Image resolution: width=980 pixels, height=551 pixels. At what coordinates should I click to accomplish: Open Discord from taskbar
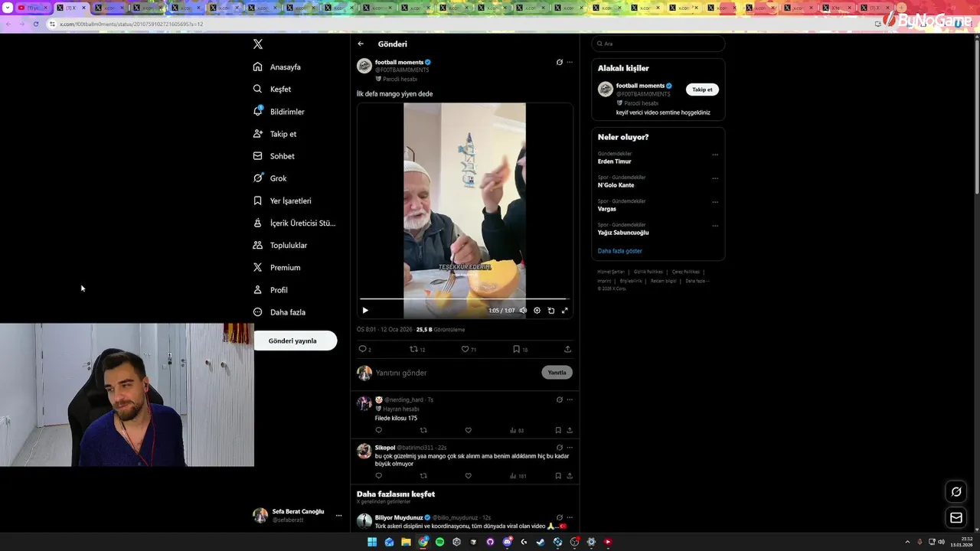(507, 542)
